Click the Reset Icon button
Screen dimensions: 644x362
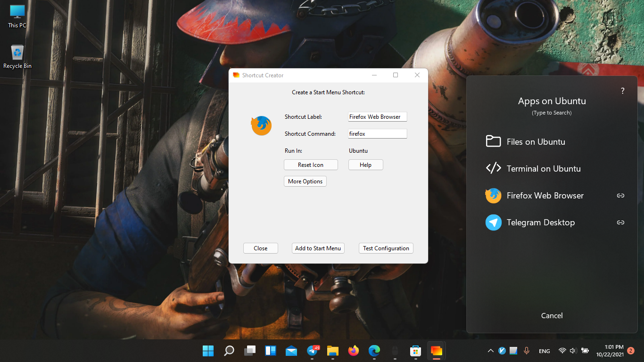tap(311, 165)
